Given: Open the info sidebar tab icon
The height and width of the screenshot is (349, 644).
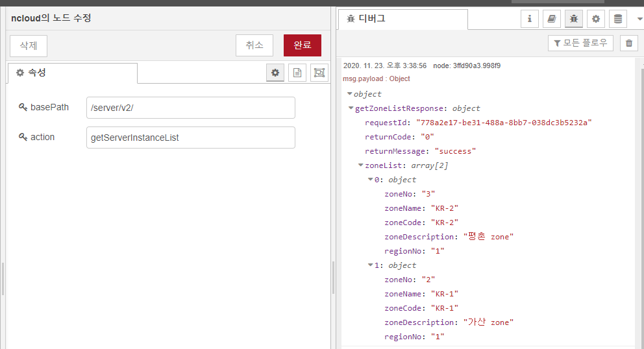Looking at the screenshot, I should click(x=529, y=18).
